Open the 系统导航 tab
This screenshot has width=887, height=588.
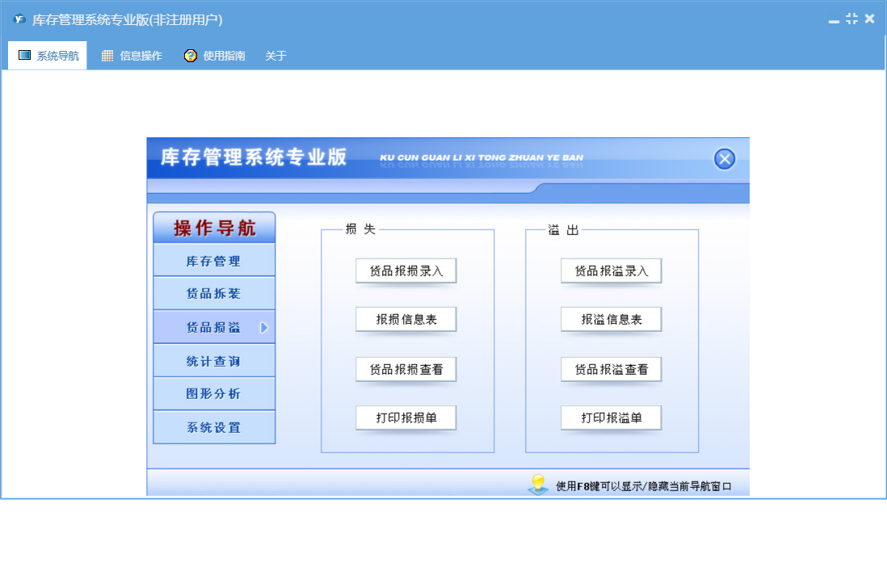pos(48,56)
